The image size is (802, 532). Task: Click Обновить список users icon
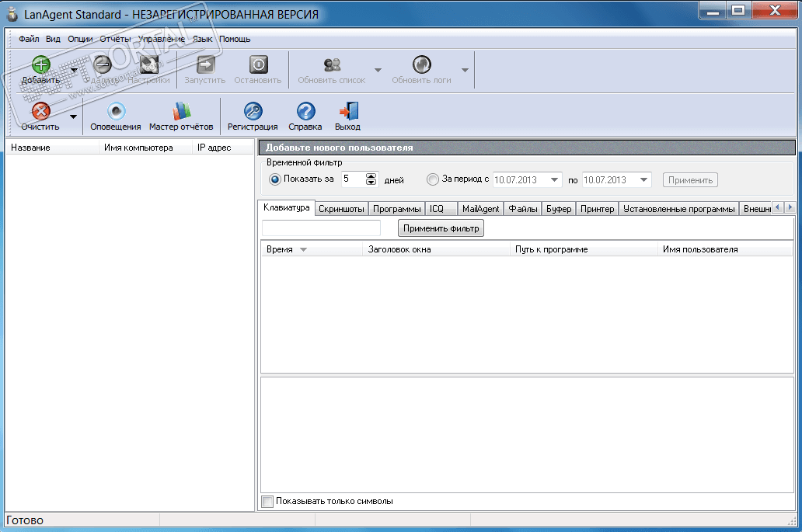coord(332,65)
